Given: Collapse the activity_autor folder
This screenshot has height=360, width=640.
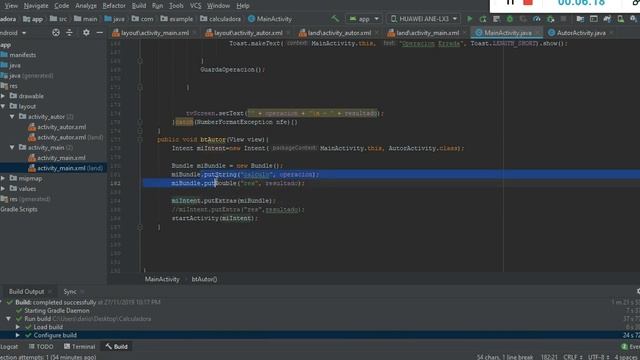Looking at the screenshot, I should [12, 117].
